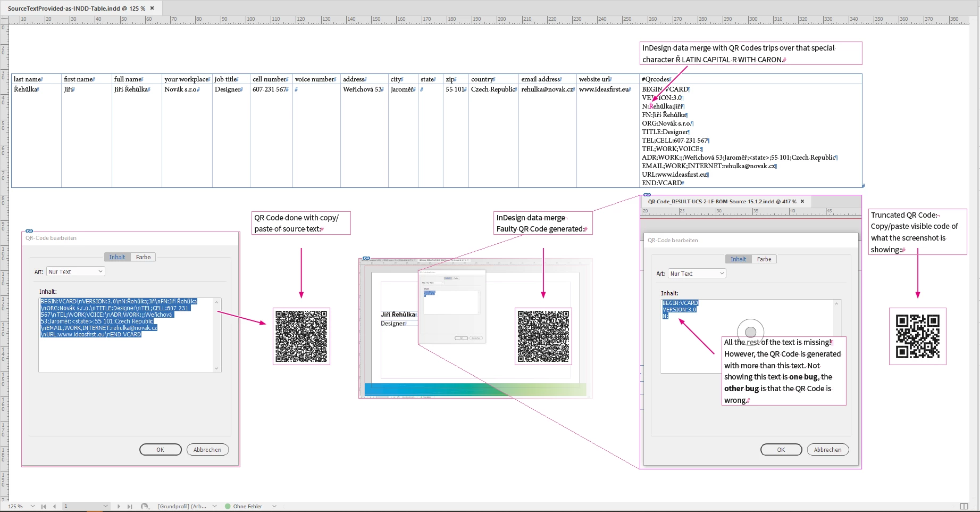This screenshot has height=512, width=980.
Task: Select the faulty data merge QR code
Action: point(543,336)
